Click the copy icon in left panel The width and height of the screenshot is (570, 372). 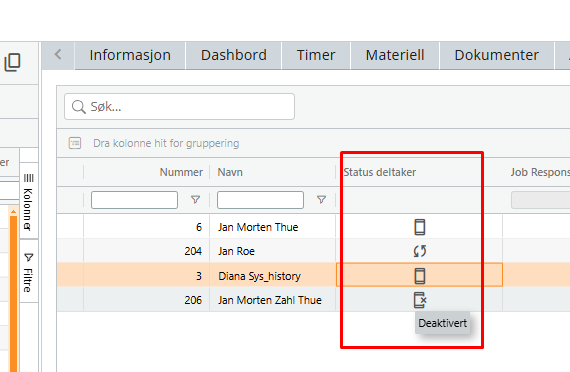[12, 62]
